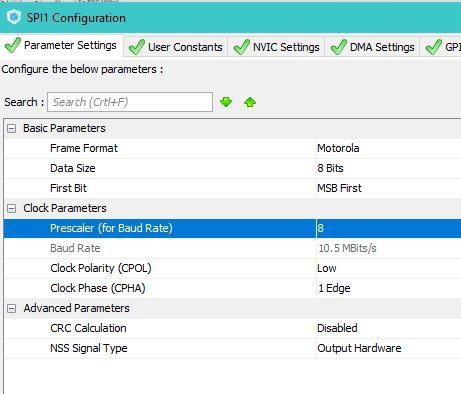Open the Prescaler value dropdown showing 8
This screenshot has height=394, width=461.
coord(389,228)
